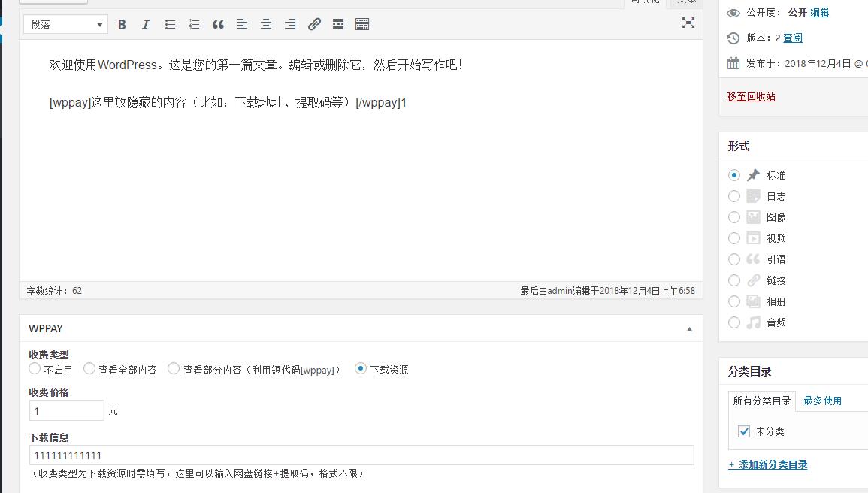
Task: Toggle the toolbar kitchen sink
Action: pos(362,24)
